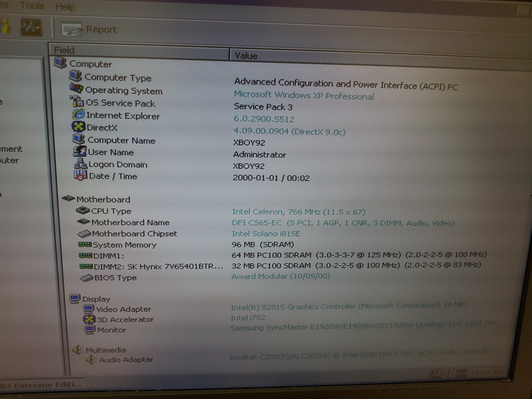
Task: Click the Computer Name row icon
Action: [x=79, y=139]
